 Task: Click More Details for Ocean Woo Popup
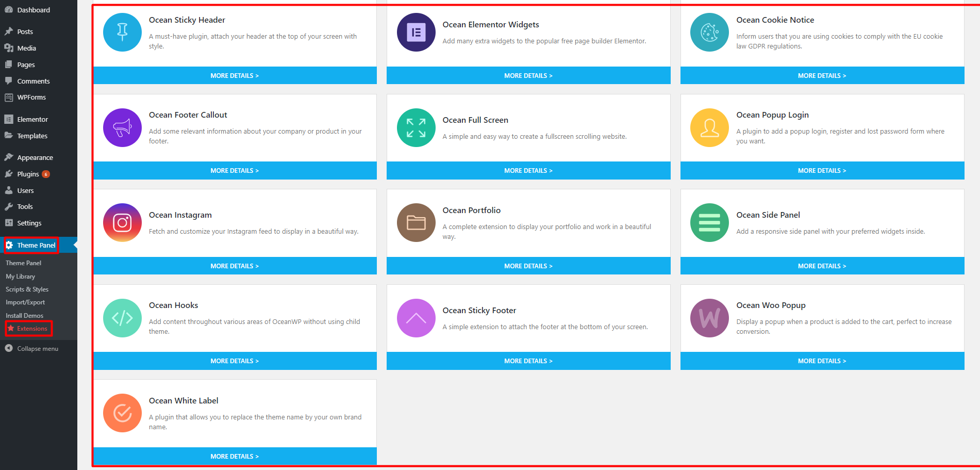click(x=822, y=361)
